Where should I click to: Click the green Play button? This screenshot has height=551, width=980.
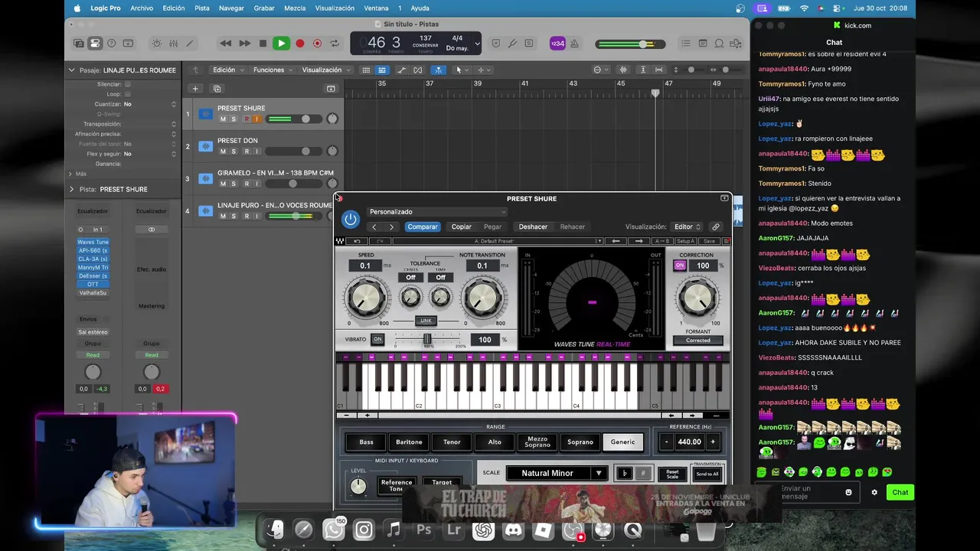[281, 44]
